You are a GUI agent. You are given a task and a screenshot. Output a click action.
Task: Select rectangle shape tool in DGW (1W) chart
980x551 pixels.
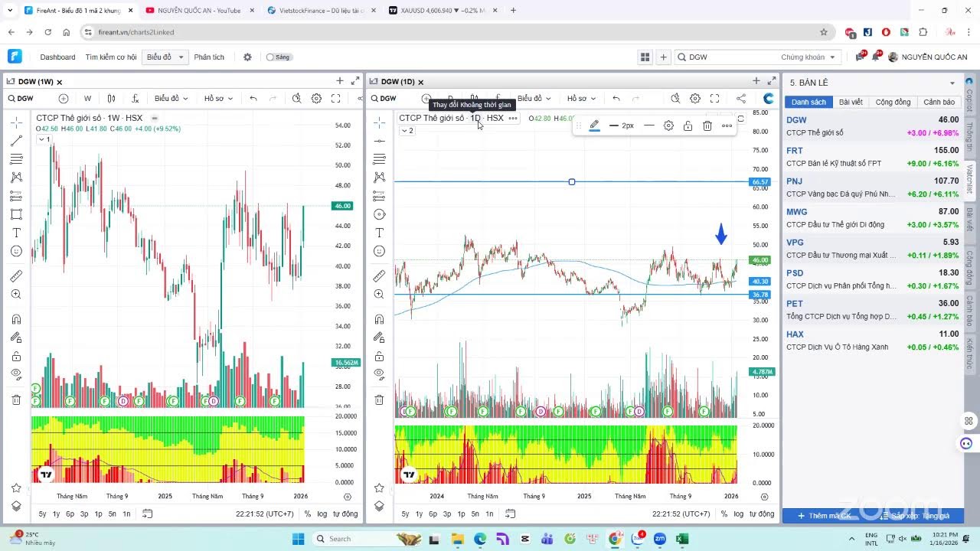16,214
